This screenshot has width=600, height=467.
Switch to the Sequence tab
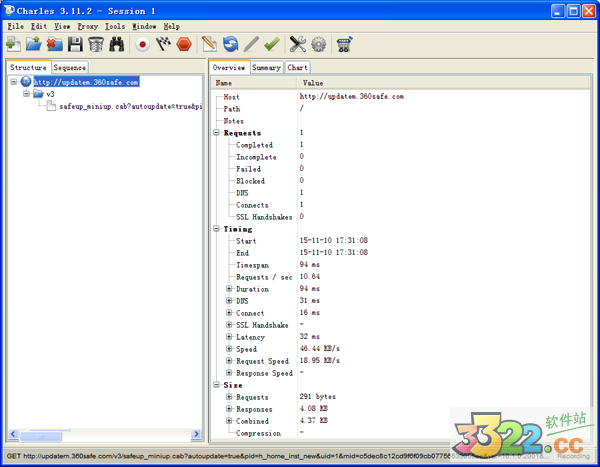pos(70,68)
